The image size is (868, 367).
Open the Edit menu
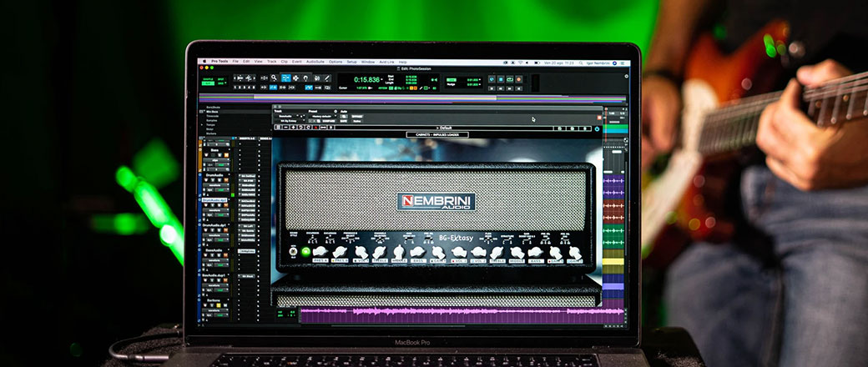coord(246,62)
